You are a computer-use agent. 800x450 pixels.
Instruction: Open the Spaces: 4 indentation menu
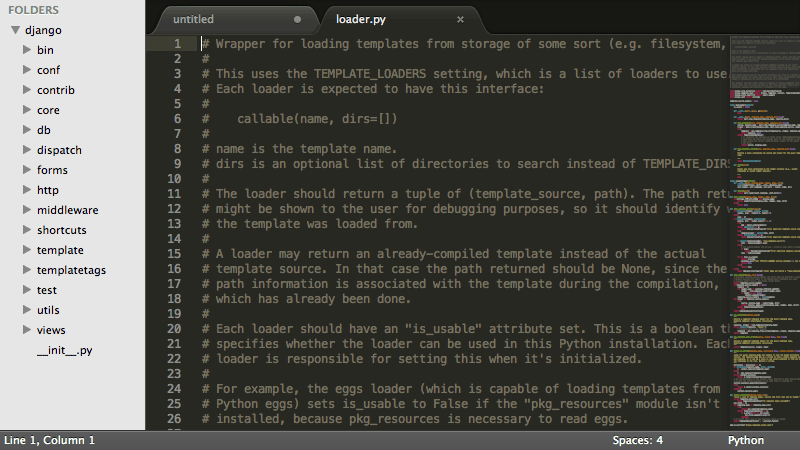637,440
